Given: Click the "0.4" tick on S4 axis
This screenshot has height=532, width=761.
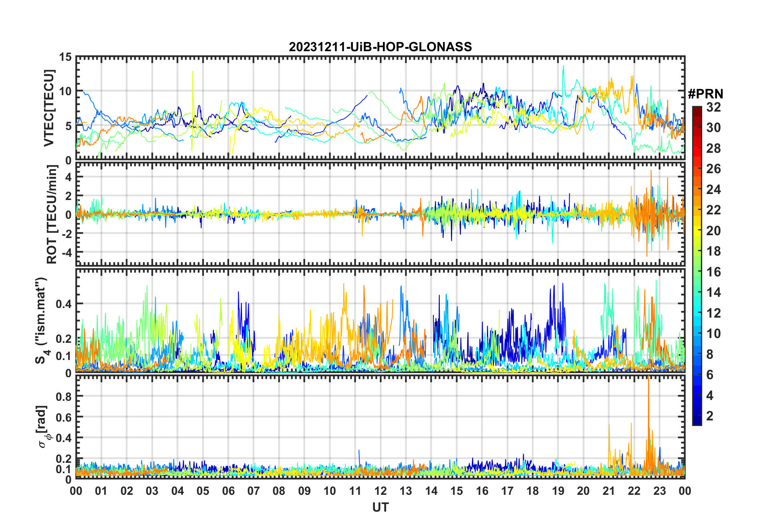Looking at the screenshot, I should 64,304.
